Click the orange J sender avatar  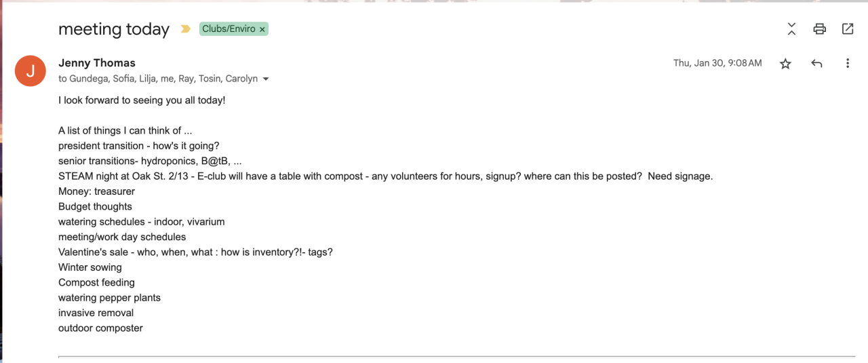(30, 71)
